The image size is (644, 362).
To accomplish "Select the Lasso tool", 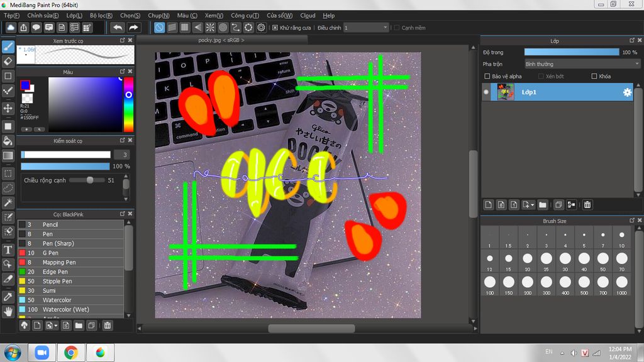I will tap(8, 188).
